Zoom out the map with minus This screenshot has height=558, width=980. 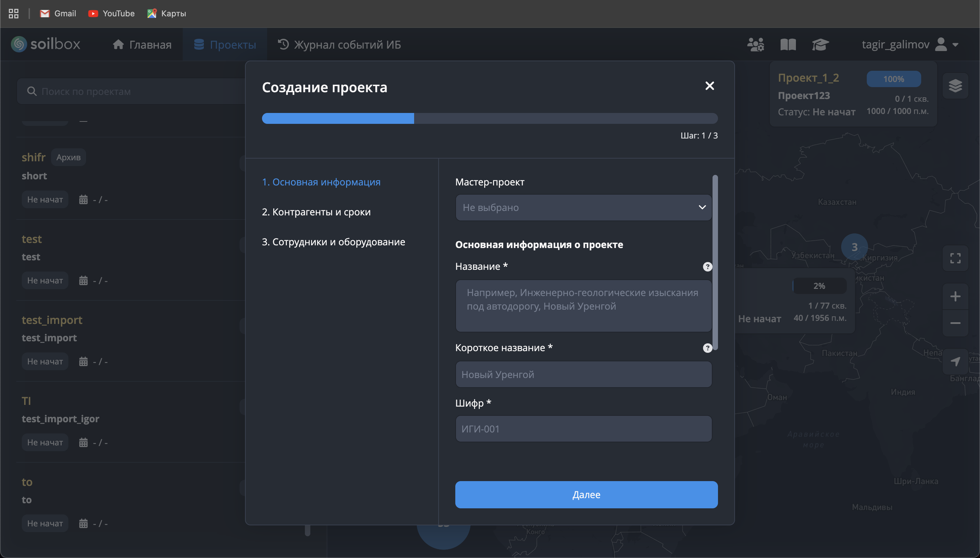click(955, 323)
